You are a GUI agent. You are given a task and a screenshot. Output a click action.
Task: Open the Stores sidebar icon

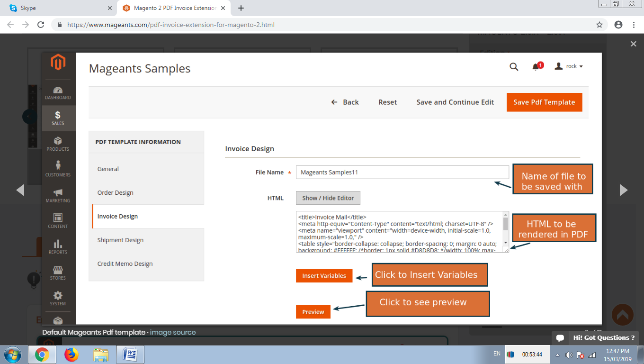(58, 273)
